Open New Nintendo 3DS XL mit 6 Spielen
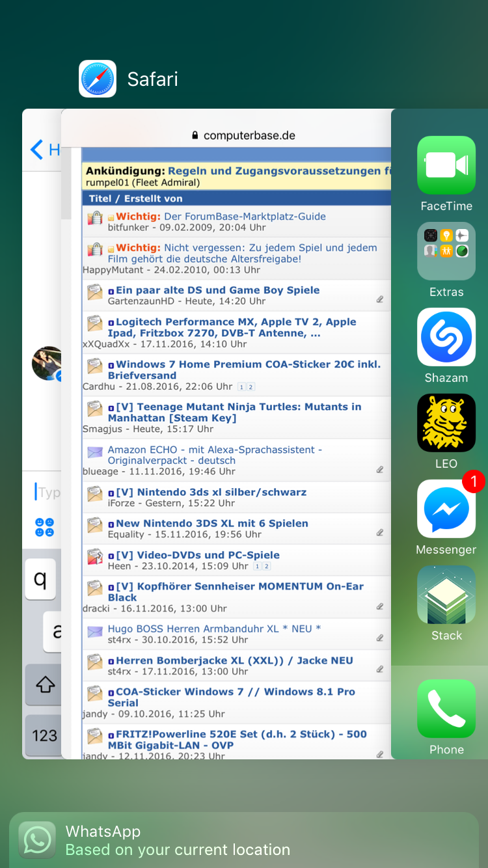Screen dimensions: 488x868 pos(212,523)
